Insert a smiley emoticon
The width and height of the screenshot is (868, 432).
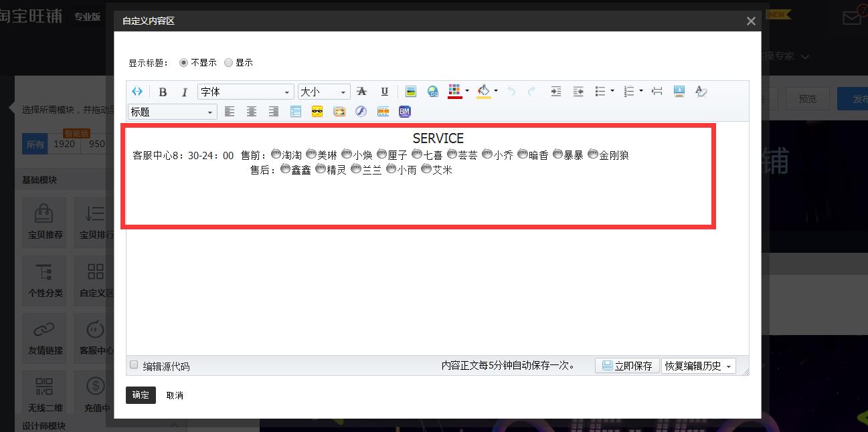point(317,112)
